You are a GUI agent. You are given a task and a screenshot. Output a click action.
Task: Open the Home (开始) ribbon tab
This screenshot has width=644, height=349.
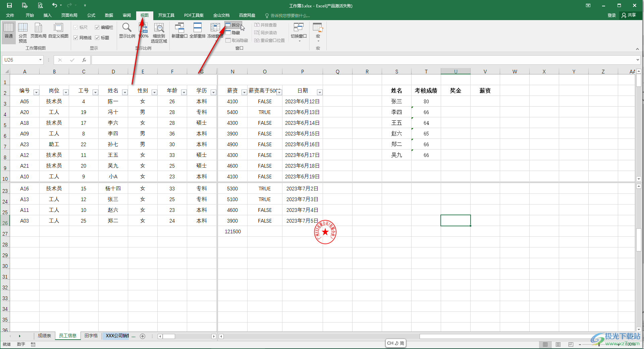click(x=30, y=15)
